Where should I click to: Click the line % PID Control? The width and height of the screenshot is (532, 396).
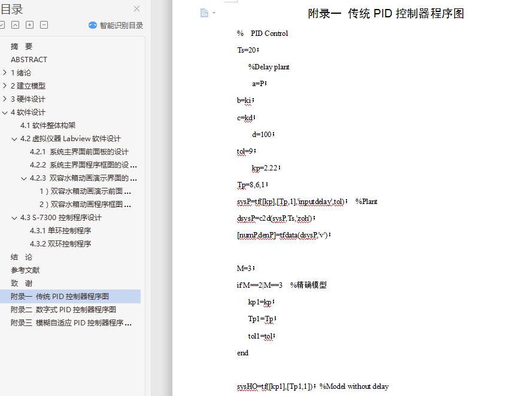[x=262, y=33]
